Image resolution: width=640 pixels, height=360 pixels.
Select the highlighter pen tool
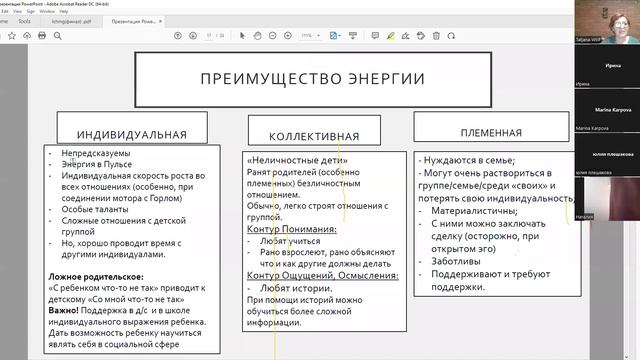391,36
